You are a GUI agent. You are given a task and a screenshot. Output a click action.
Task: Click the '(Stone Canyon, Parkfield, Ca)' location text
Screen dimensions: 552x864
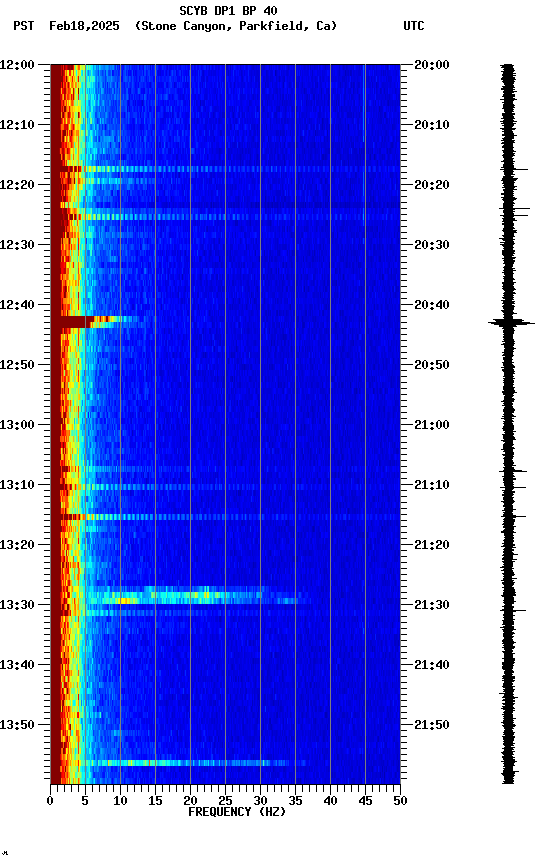click(x=236, y=26)
